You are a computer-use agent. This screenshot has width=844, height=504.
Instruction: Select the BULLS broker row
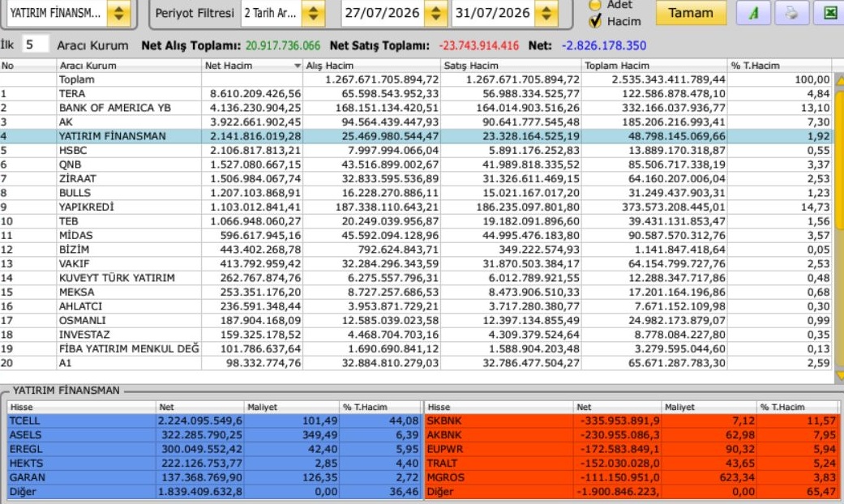point(416,193)
